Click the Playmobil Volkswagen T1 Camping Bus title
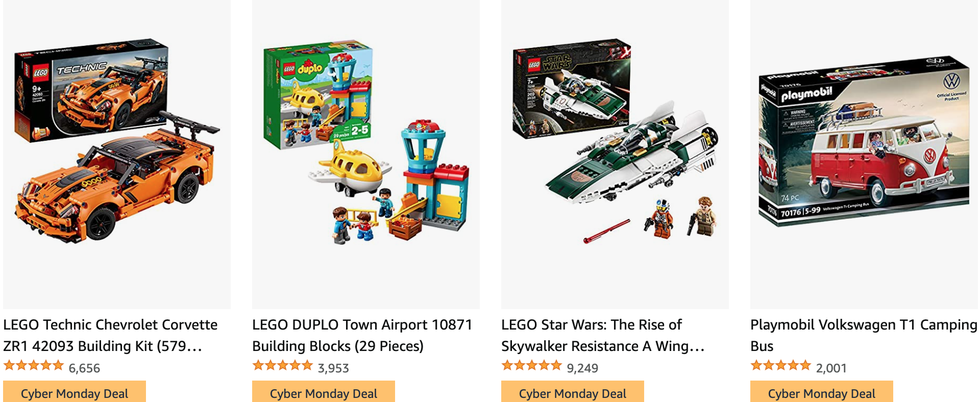The width and height of the screenshot is (980, 402). 864,335
